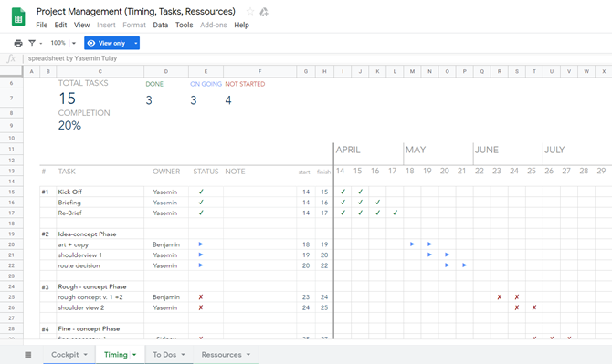The height and width of the screenshot is (364, 612).
Task: Click rough concept status red X
Action: pos(201,297)
